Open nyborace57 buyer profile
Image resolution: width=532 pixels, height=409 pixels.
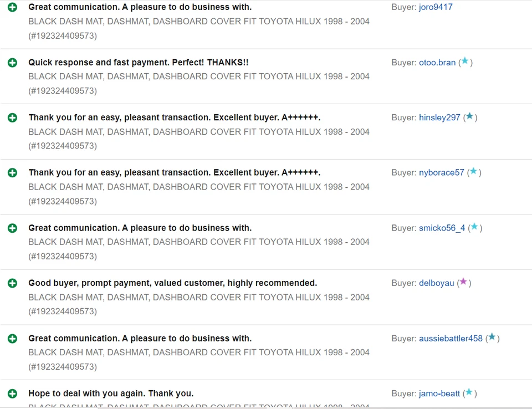(x=441, y=172)
